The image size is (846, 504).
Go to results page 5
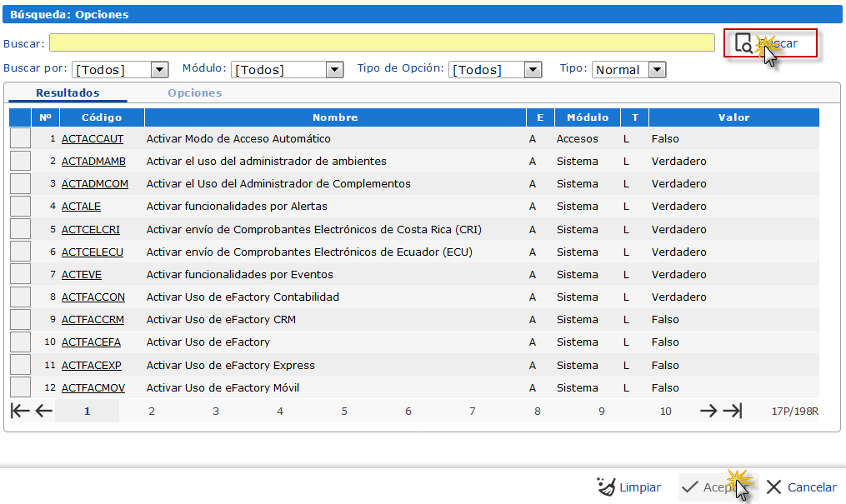(344, 411)
